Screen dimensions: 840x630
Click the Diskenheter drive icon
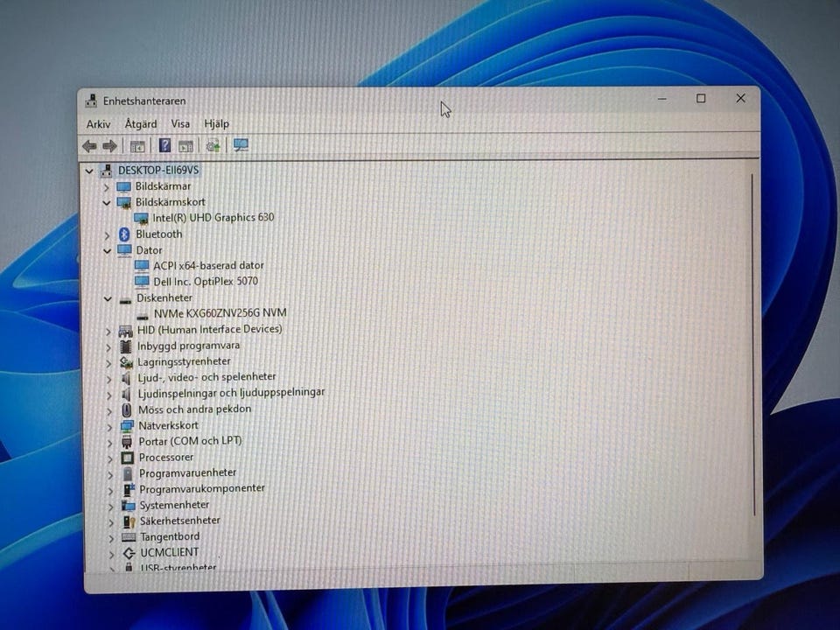pyautogui.click(x=125, y=299)
